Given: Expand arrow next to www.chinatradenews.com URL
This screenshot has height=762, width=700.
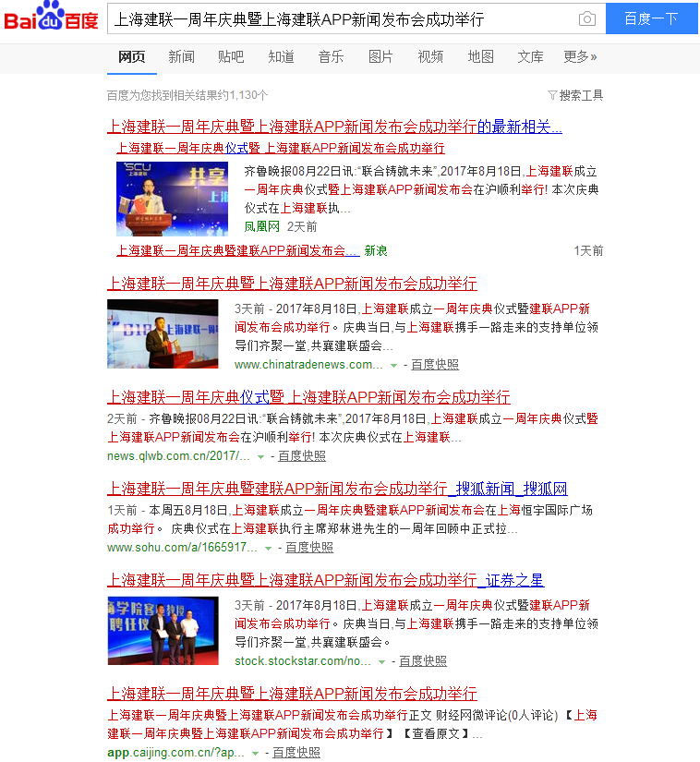Looking at the screenshot, I should click(x=393, y=366).
